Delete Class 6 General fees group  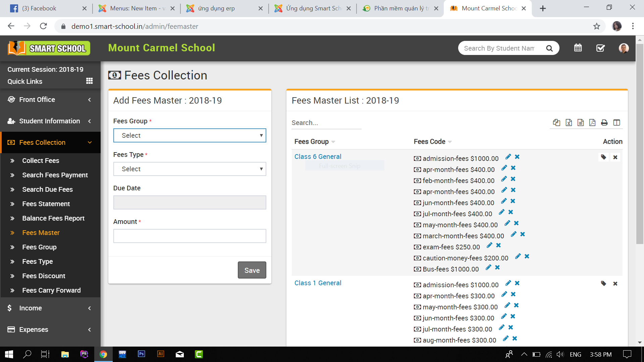point(615,157)
